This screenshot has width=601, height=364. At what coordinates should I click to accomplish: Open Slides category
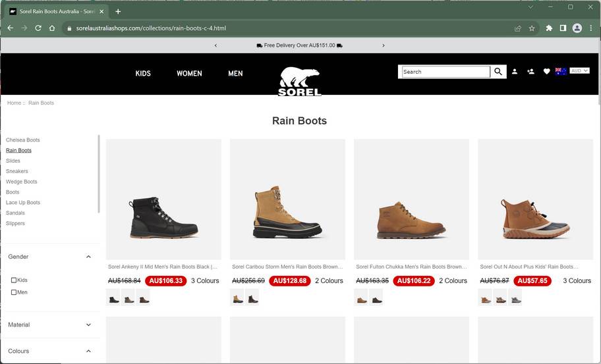(x=13, y=161)
